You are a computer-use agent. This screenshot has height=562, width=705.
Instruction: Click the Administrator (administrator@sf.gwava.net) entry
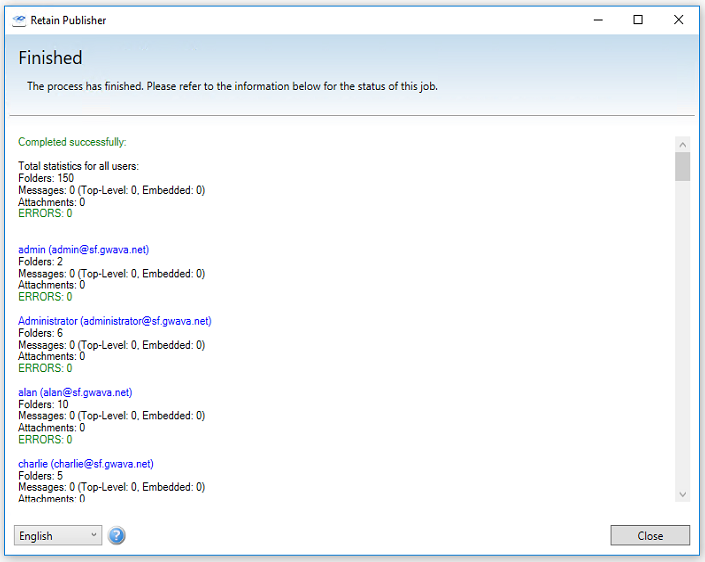(115, 321)
